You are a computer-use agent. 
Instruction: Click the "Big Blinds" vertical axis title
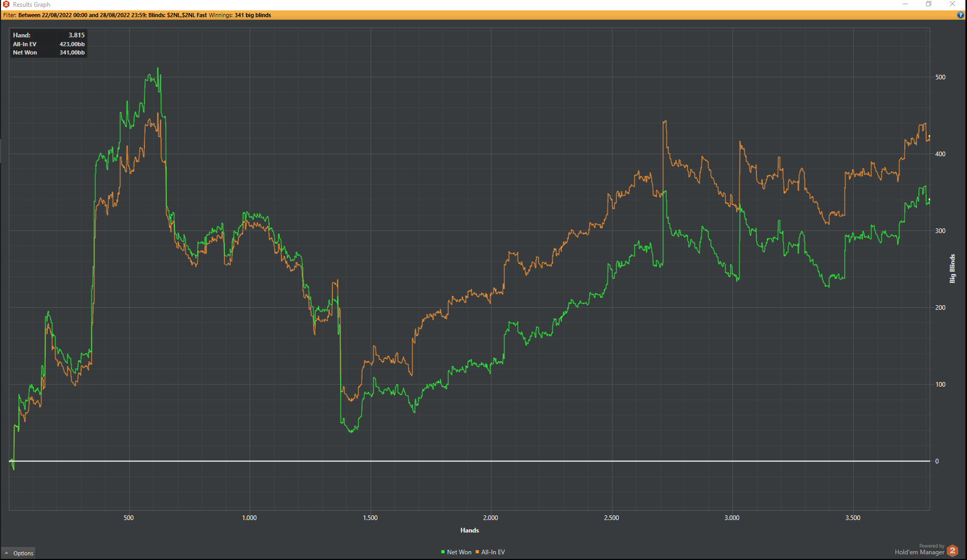click(952, 268)
